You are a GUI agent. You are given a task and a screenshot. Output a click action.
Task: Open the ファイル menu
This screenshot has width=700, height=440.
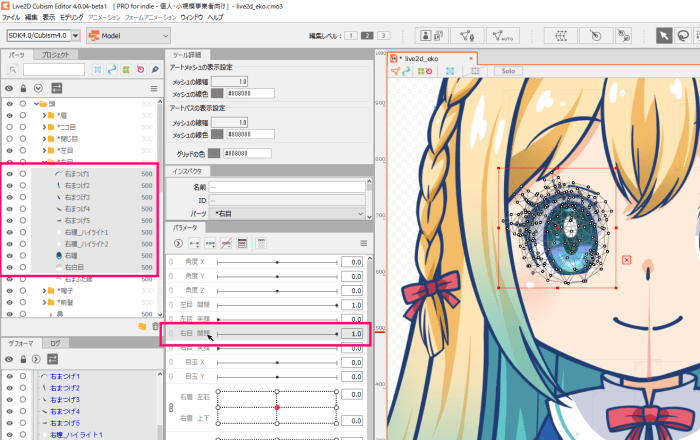pyautogui.click(x=11, y=17)
